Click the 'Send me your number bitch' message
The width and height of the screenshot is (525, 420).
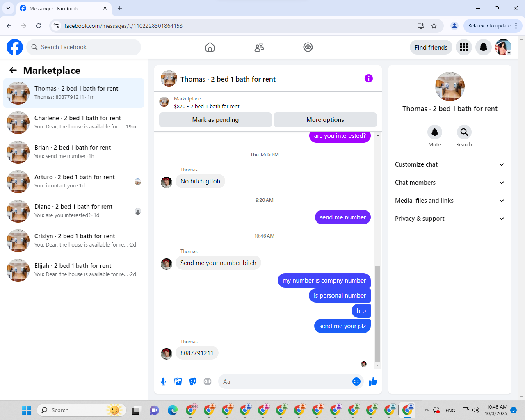coord(218,263)
